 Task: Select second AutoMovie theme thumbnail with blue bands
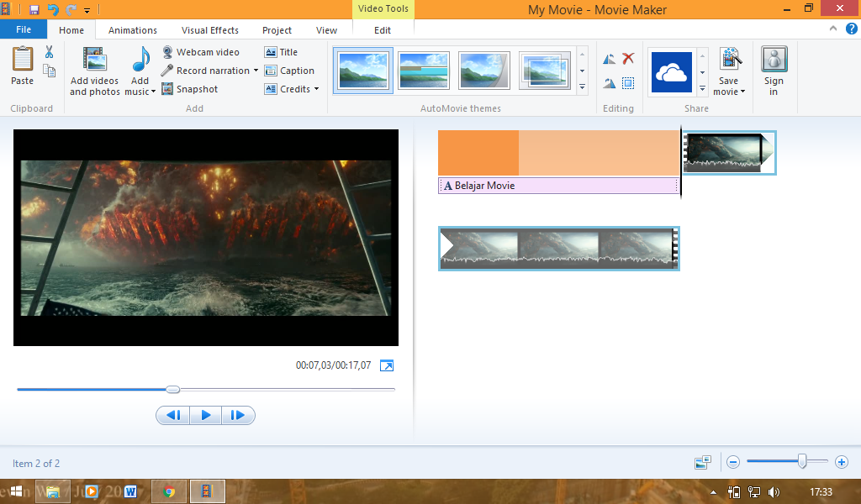click(424, 71)
